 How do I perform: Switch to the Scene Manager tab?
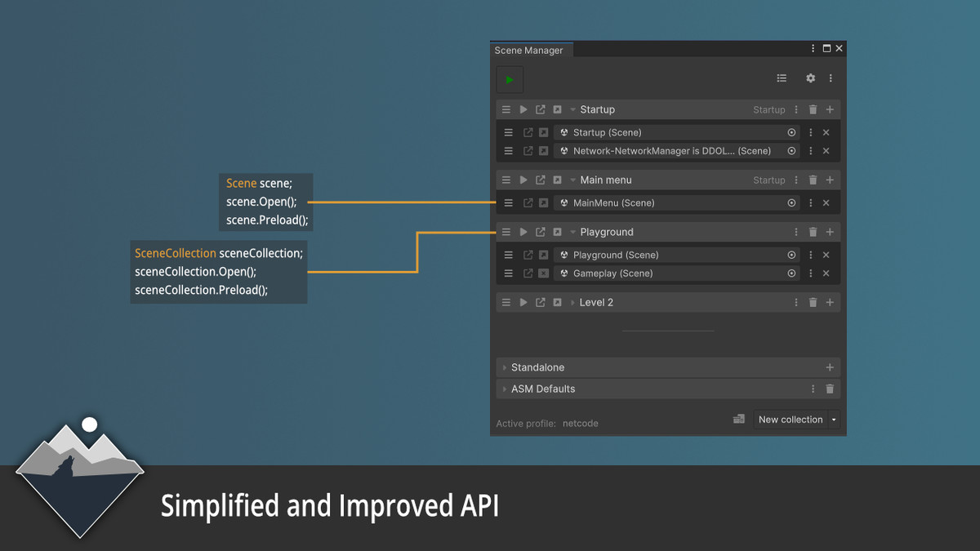(531, 50)
